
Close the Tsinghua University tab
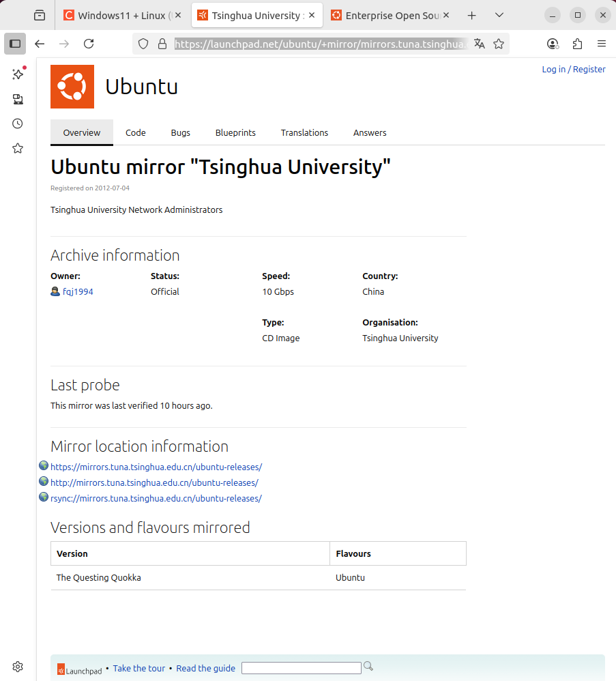click(x=312, y=15)
